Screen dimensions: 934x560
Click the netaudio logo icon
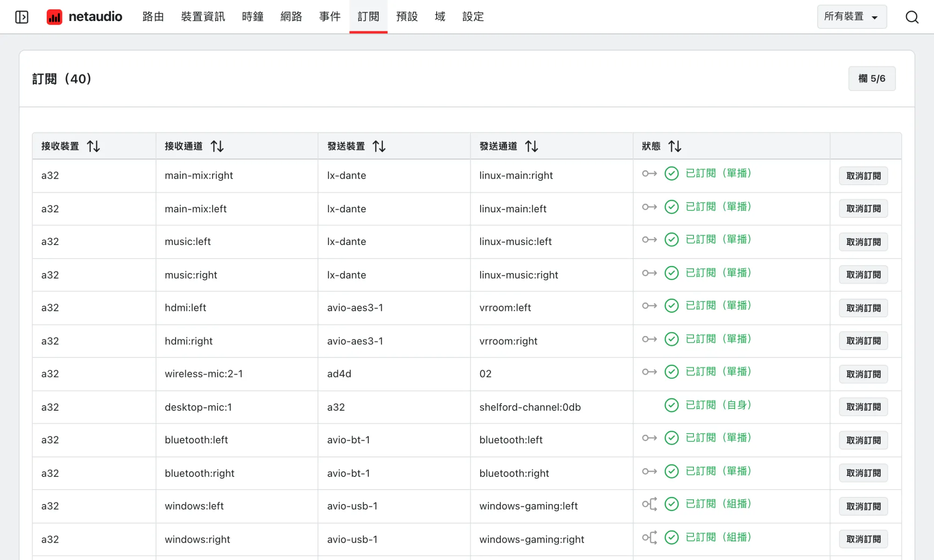[x=55, y=17]
